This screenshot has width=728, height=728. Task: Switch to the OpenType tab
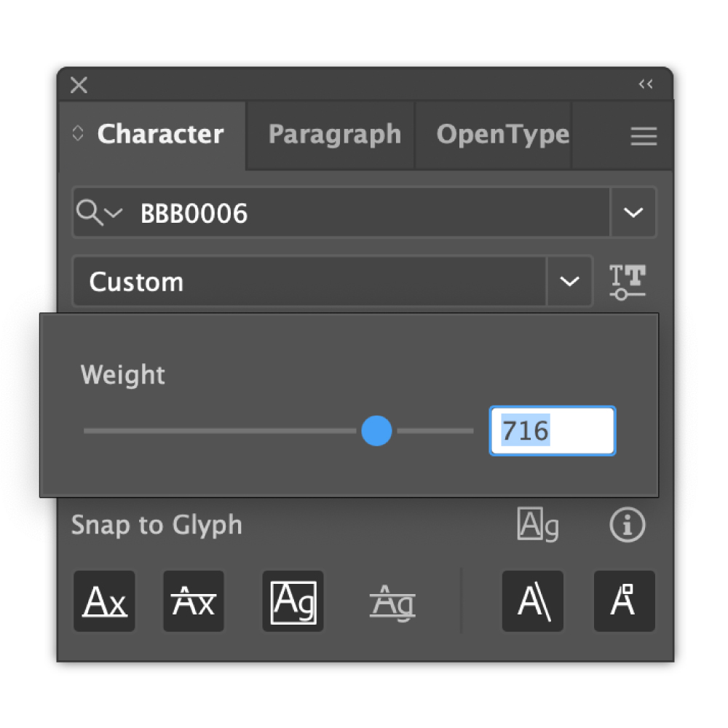[503, 135]
